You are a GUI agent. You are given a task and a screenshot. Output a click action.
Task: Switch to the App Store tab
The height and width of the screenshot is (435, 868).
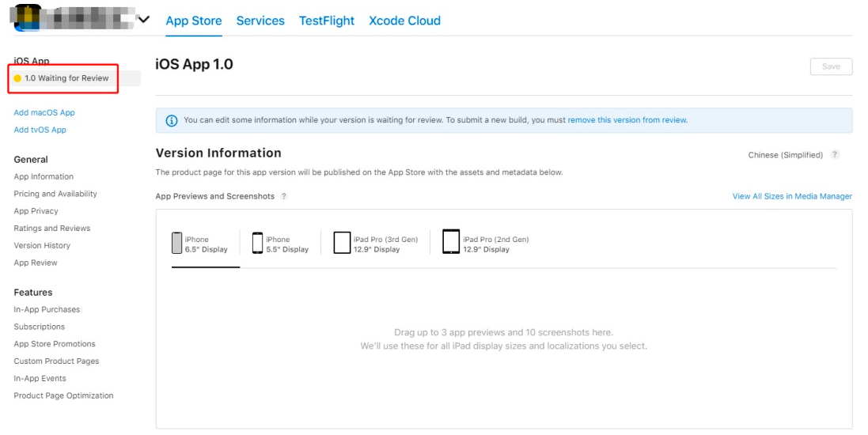click(x=194, y=21)
